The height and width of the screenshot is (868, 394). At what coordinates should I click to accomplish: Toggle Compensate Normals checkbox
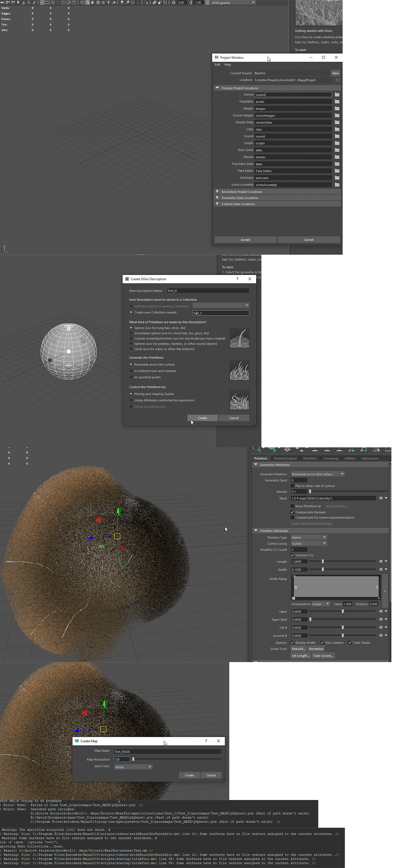pyautogui.click(x=292, y=512)
